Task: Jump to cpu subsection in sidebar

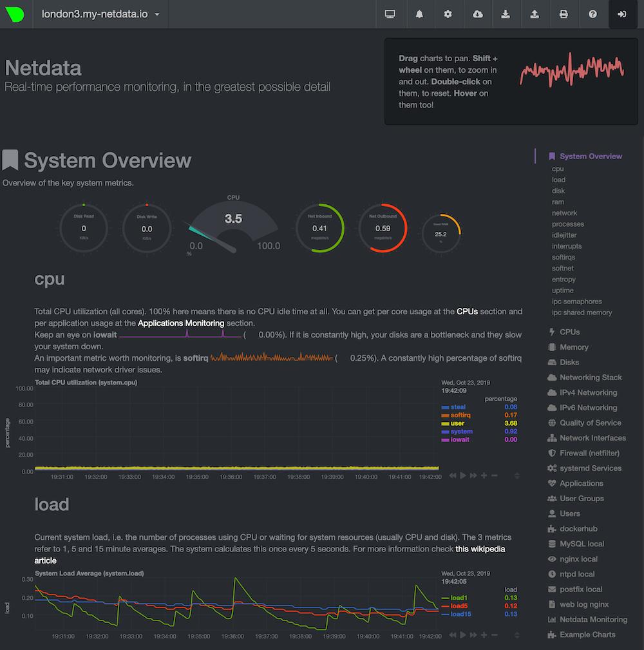Action: [x=558, y=169]
